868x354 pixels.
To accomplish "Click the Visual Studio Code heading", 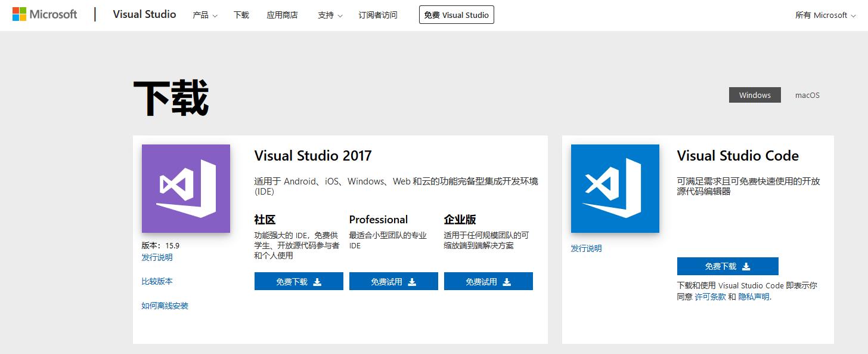I will (x=738, y=156).
